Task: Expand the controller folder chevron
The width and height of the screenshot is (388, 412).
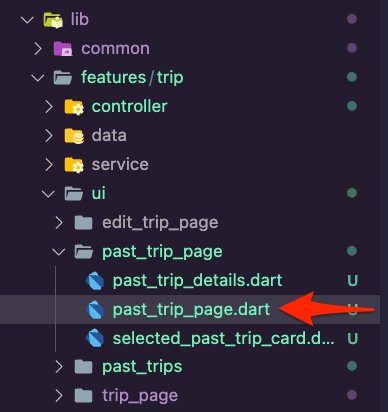Action: (49, 107)
